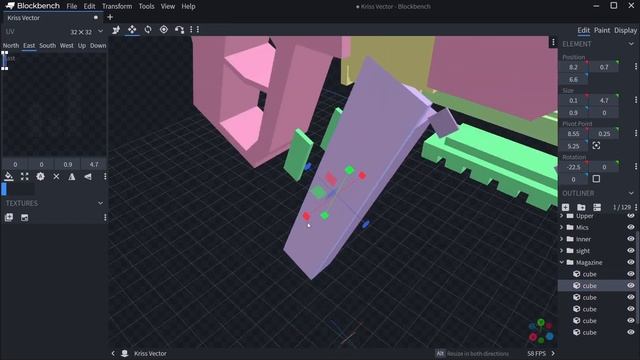640x360 pixels.
Task: Select the Pivot tool
Action: coord(164,29)
